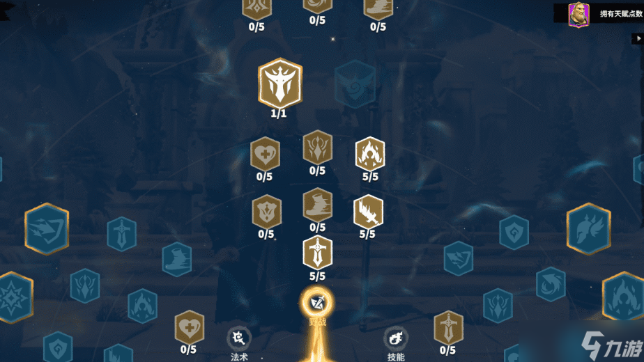
Task: Click the commander portrait avatar
Action: [x=578, y=15]
